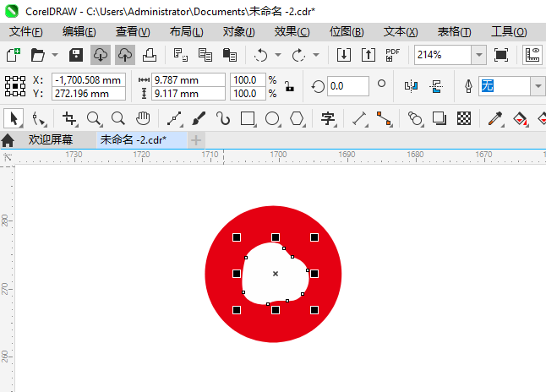
Task: Click the outline width combo box showing 无
Action: pyautogui.click(x=505, y=86)
